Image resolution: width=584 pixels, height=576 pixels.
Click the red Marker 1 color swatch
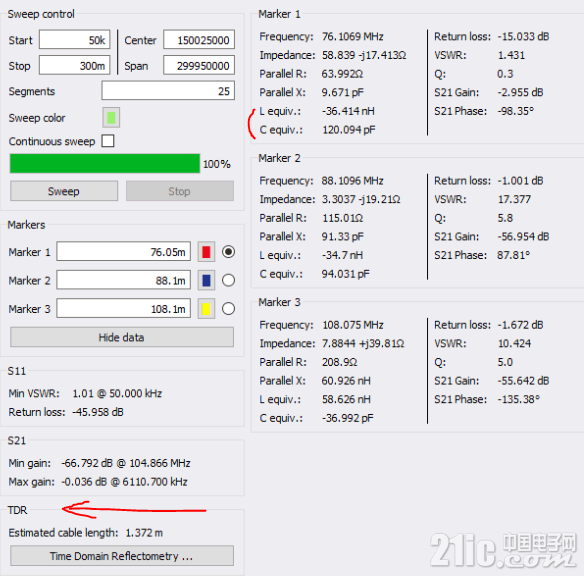[206, 252]
